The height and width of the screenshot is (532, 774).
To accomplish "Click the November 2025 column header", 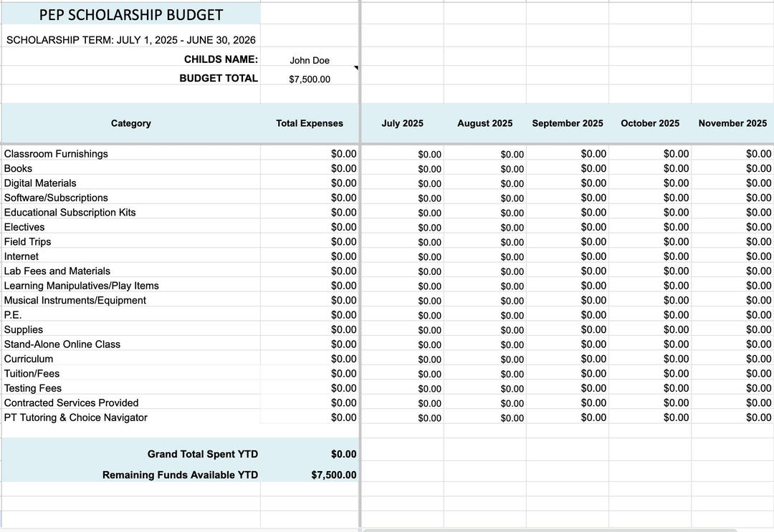I will tap(732, 123).
